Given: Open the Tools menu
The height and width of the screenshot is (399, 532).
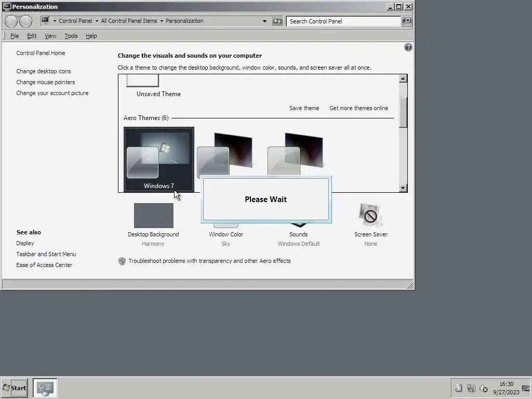Looking at the screenshot, I should pyautogui.click(x=71, y=36).
